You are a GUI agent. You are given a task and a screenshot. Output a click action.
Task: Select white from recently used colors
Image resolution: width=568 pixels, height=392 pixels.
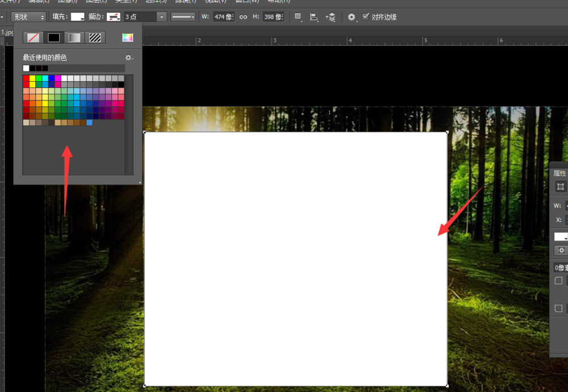pos(26,68)
